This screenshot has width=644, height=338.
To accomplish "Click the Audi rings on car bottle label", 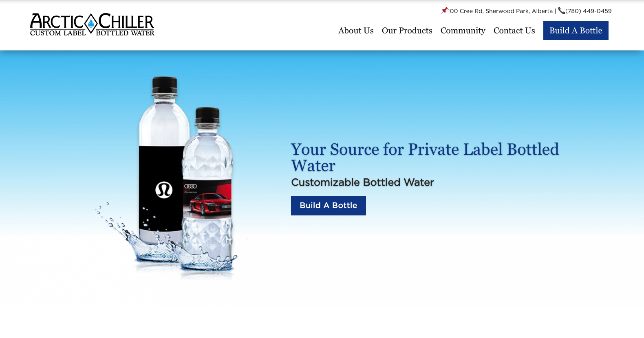I will point(190,186).
